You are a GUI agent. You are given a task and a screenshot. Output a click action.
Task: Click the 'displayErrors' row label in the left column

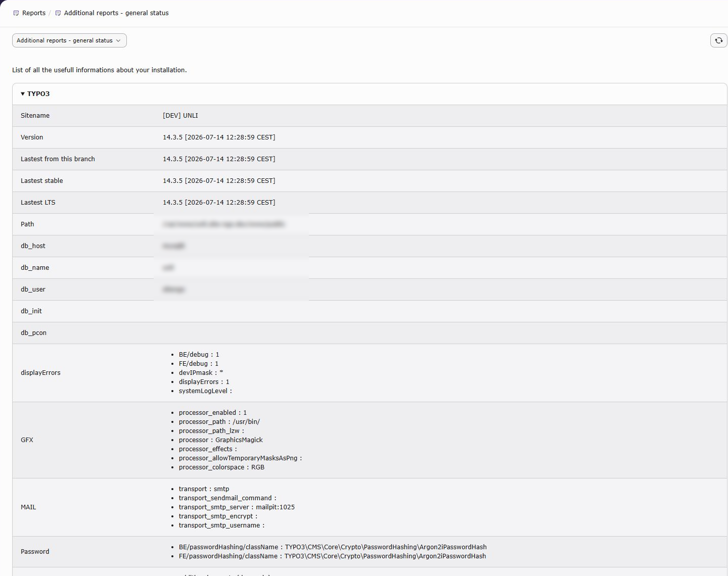[40, 373]
